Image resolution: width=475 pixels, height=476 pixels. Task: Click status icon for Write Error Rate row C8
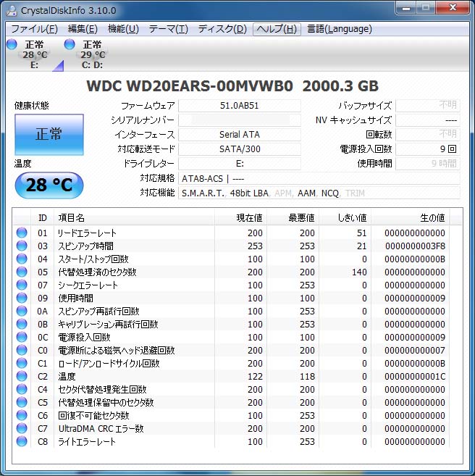(x=22, y=442)
